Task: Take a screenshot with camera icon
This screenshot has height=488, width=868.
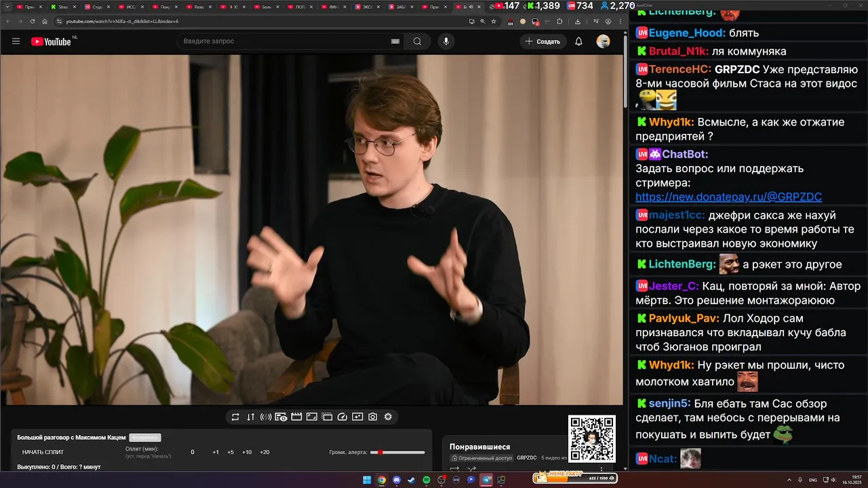Action: (x=372, y=417)
